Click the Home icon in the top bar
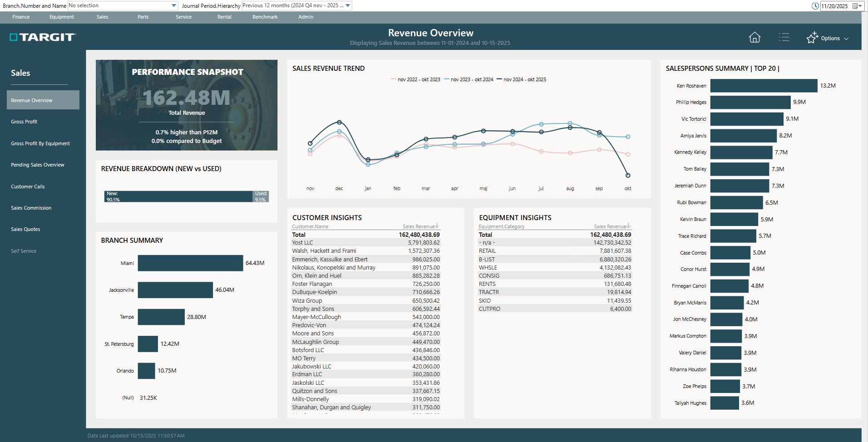868x442 pixels. [754, 37]
